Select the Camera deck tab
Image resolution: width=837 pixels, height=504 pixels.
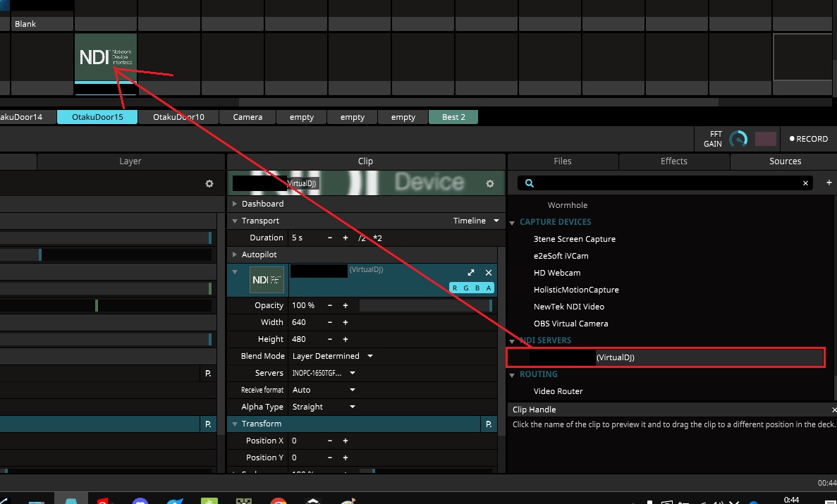click(x=248, y=117)
